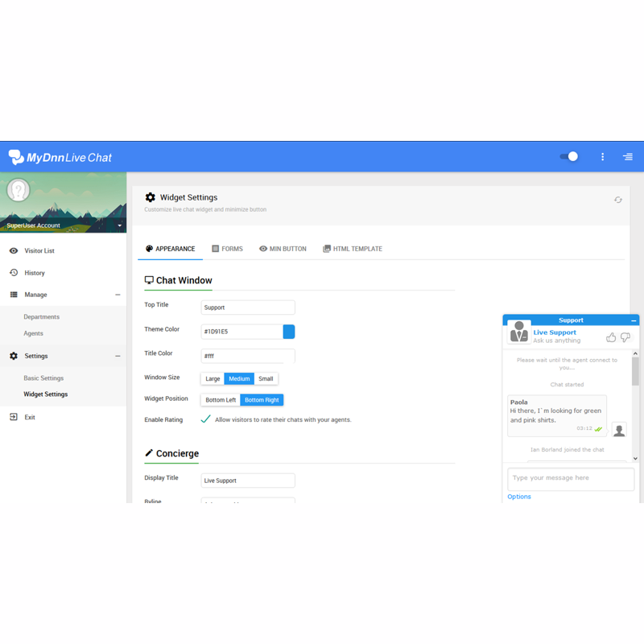The height and width of the screenshot is (644, 644).
Task: Open the Options link in chat widget
Action: (x=519, y=497)
